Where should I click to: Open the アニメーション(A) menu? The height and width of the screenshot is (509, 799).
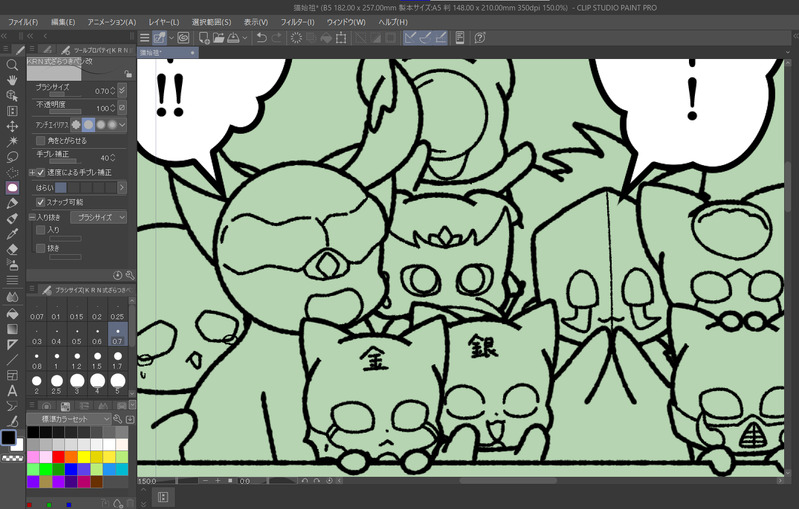[x=112, y=22]
